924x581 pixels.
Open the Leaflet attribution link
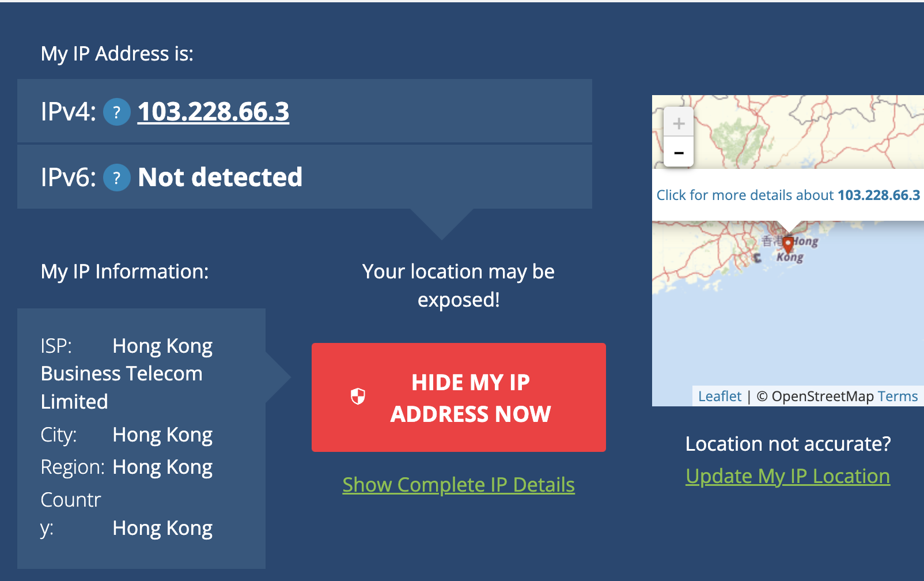pos(719,397)
